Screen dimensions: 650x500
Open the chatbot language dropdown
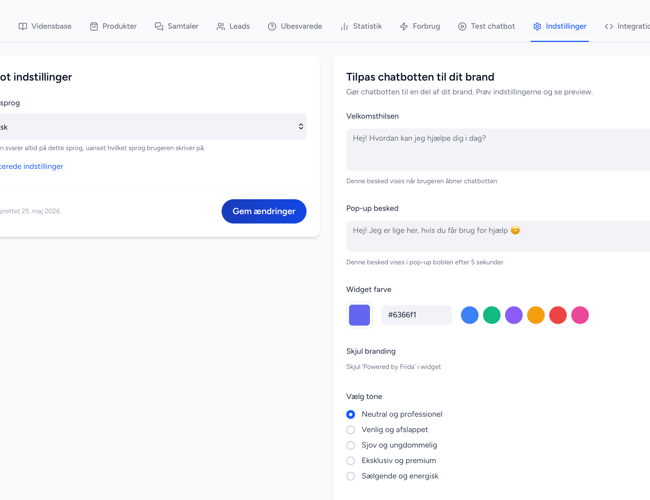(151, 126)
